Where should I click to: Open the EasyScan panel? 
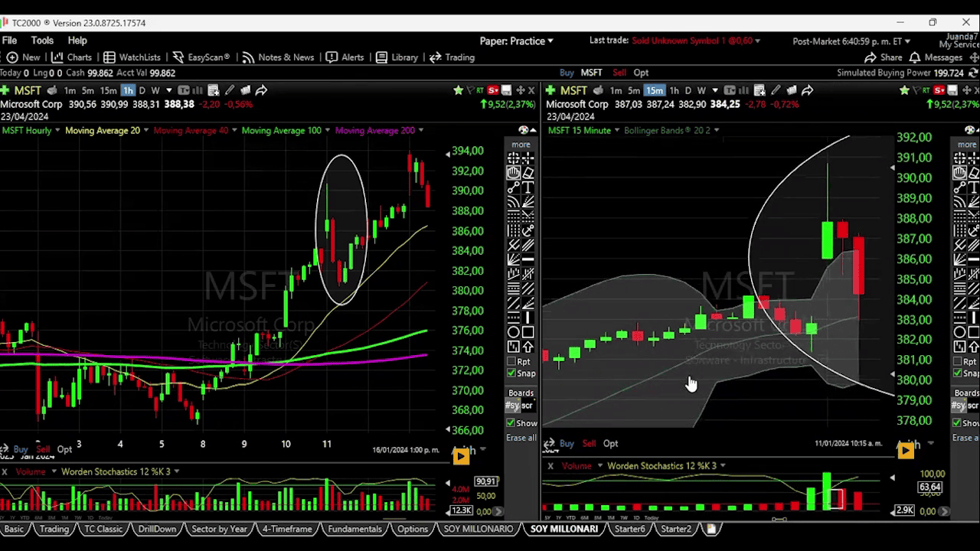tap(201, 57)
